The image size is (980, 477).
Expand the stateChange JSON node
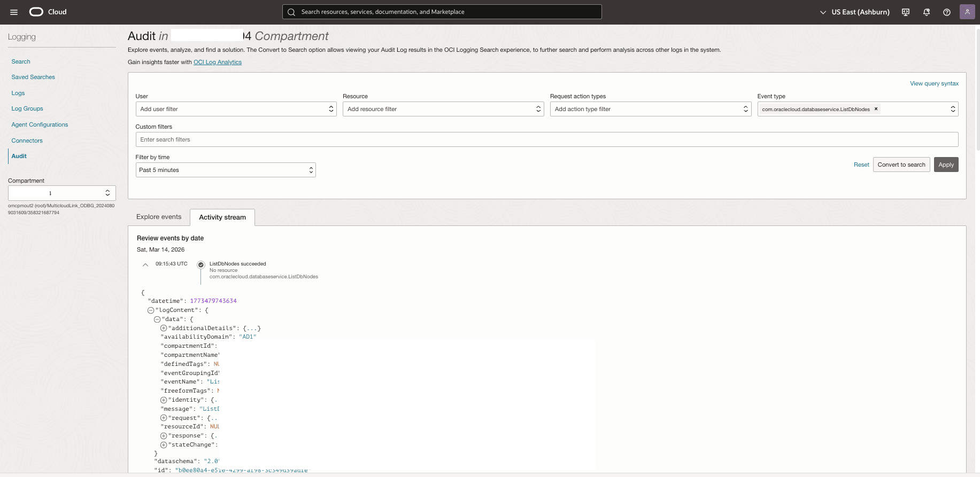click(164, 445)
